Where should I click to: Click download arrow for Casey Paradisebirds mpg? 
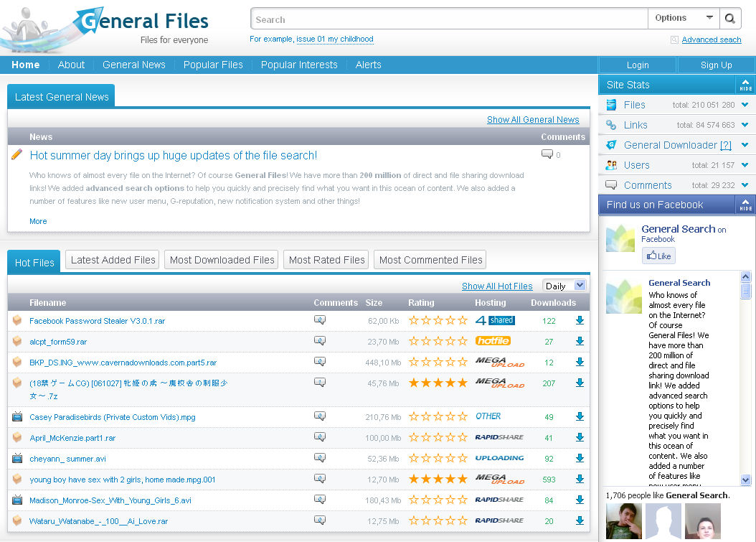[x=580, y=416]
